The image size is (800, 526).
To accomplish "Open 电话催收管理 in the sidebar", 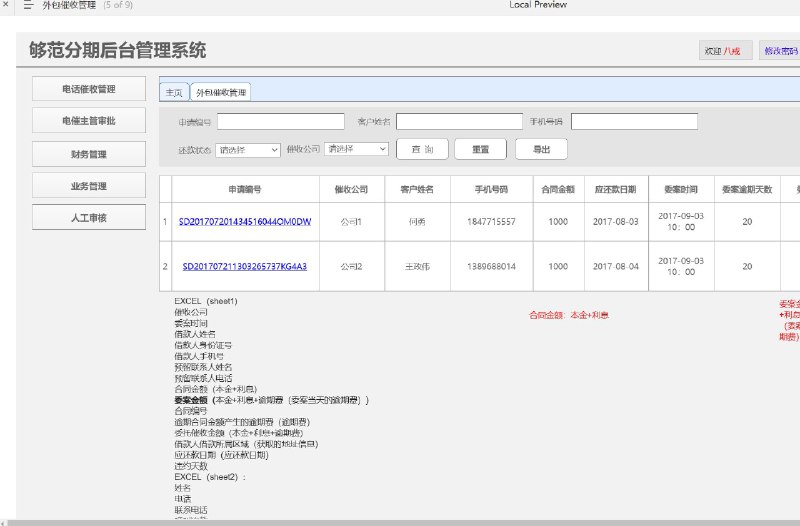I will click(x=89, y=89).
